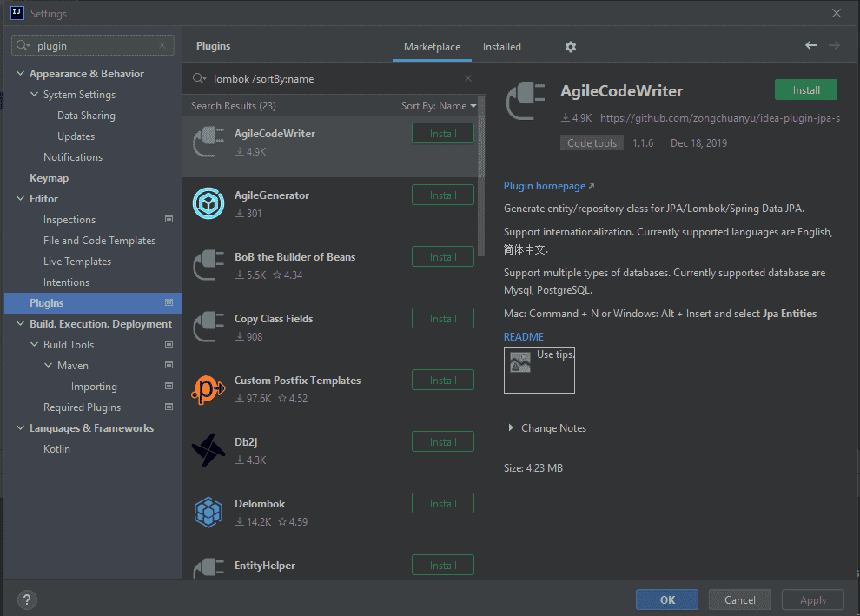Image resolution: width=860 pixels, height=616 pixels.
Task: Install the Delombok plugin
Action: 442,504
